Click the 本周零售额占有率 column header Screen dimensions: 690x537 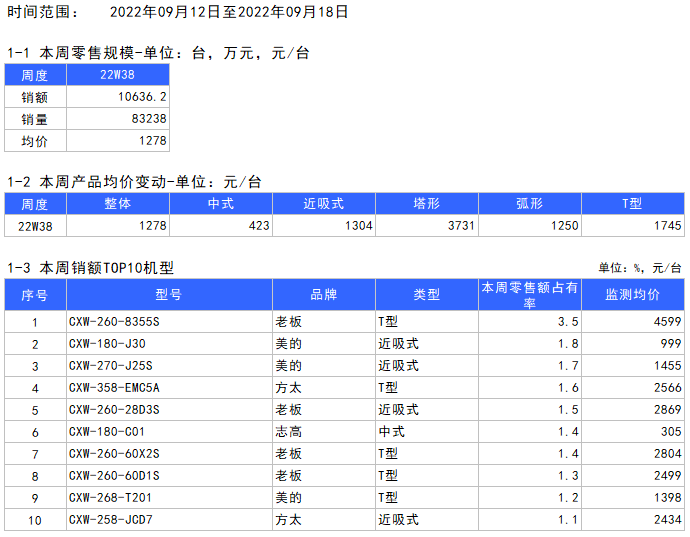[530, 295]
